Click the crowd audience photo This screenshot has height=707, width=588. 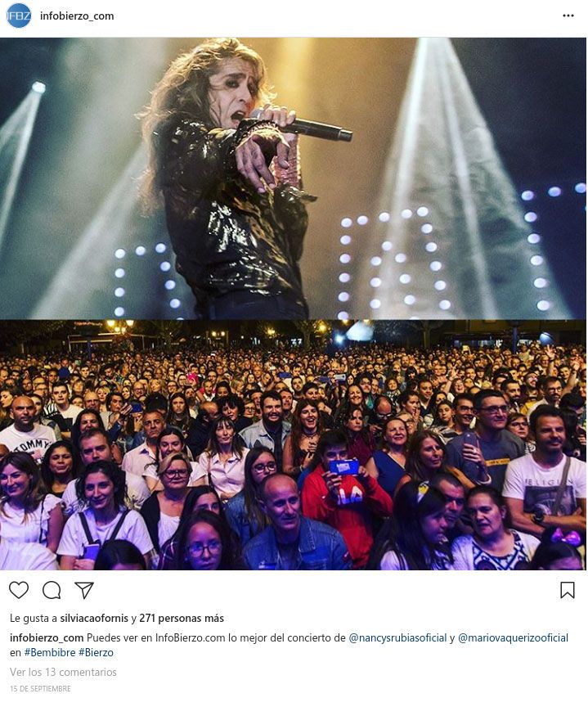point(294,445)
